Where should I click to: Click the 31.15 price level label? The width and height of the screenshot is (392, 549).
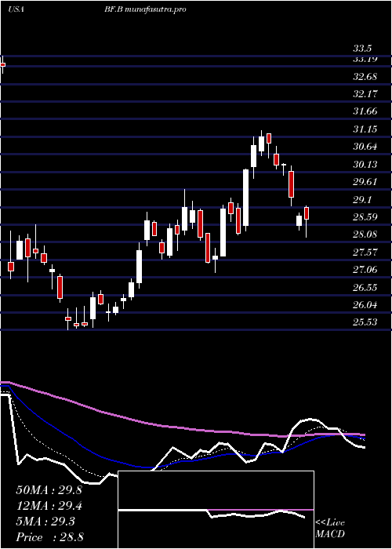click(x=365, y=129)
